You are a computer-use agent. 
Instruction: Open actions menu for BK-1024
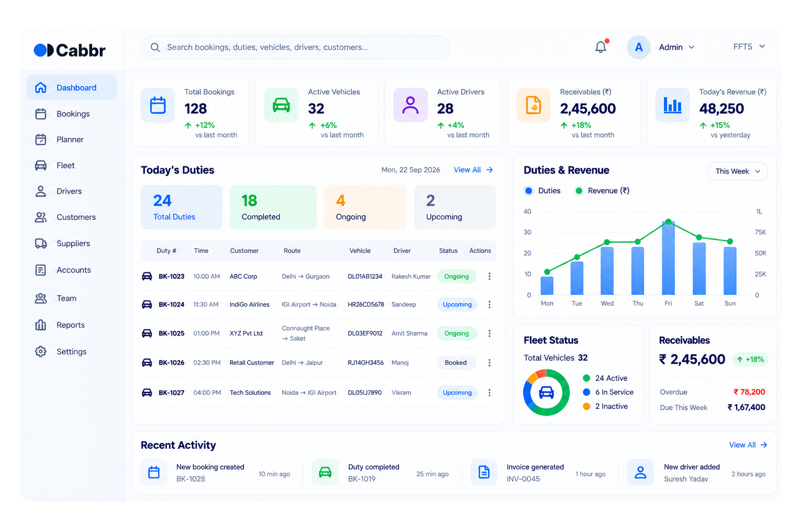pyautogui.click(x=489, y=304)
